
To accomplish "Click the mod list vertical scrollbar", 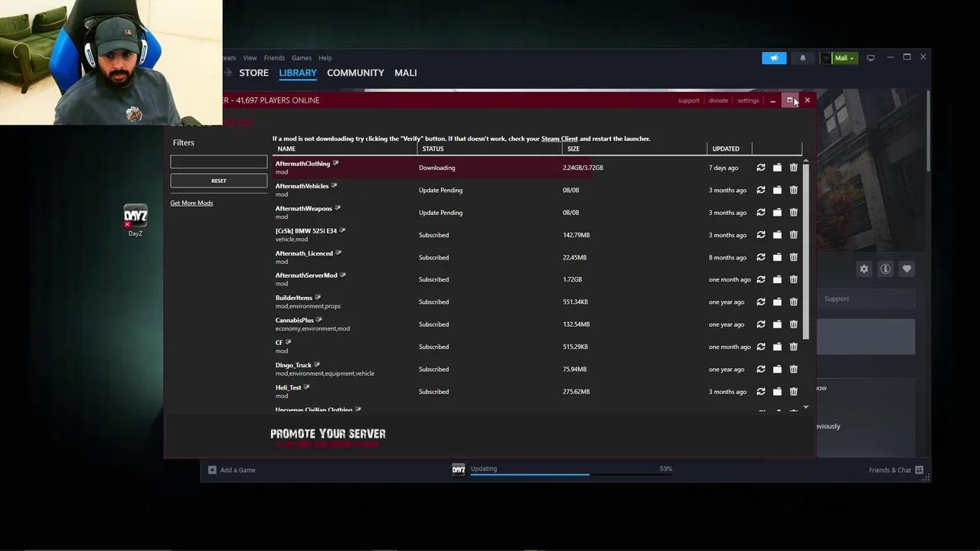I will 805,253.
